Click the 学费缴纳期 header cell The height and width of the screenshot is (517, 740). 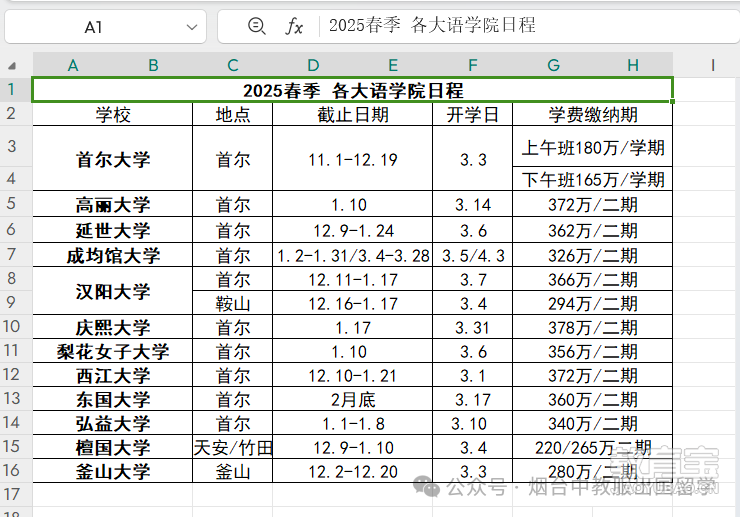click(x=593, y=114)
